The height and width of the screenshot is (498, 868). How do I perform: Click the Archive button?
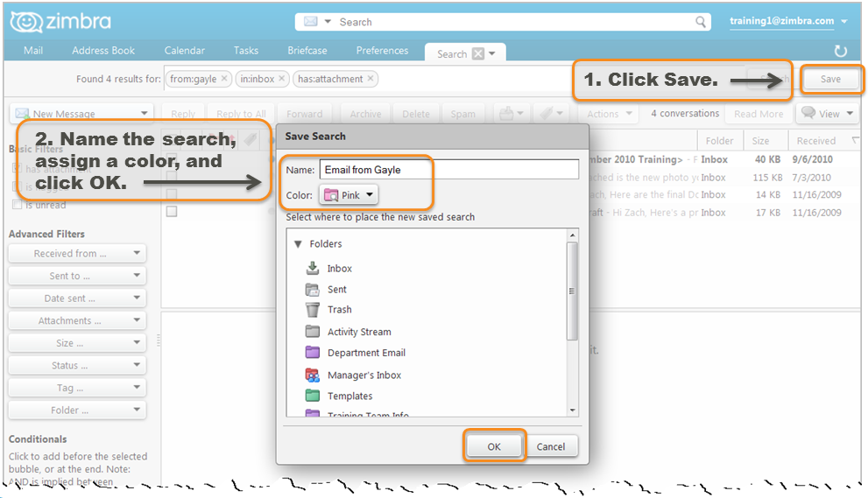pyautogui.click(x=365, y=114)
